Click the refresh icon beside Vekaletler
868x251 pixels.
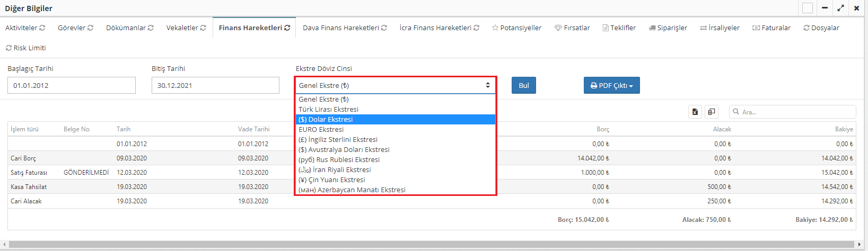(203, 28)
